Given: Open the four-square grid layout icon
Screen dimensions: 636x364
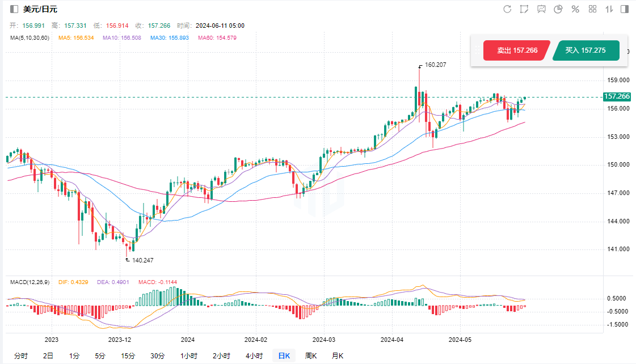Looking at the screenshot, I should [x=592, y=9].
